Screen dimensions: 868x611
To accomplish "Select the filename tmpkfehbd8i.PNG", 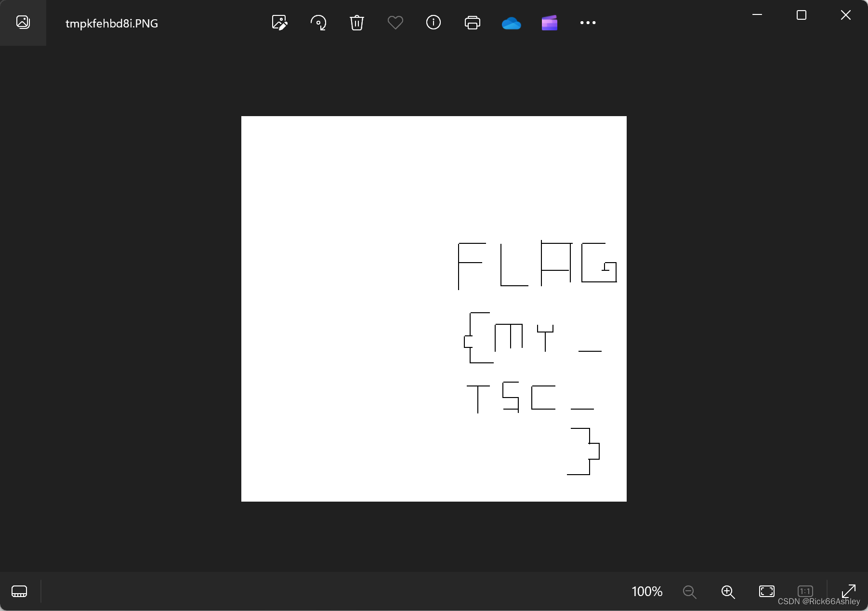I will tap(112, 23).
